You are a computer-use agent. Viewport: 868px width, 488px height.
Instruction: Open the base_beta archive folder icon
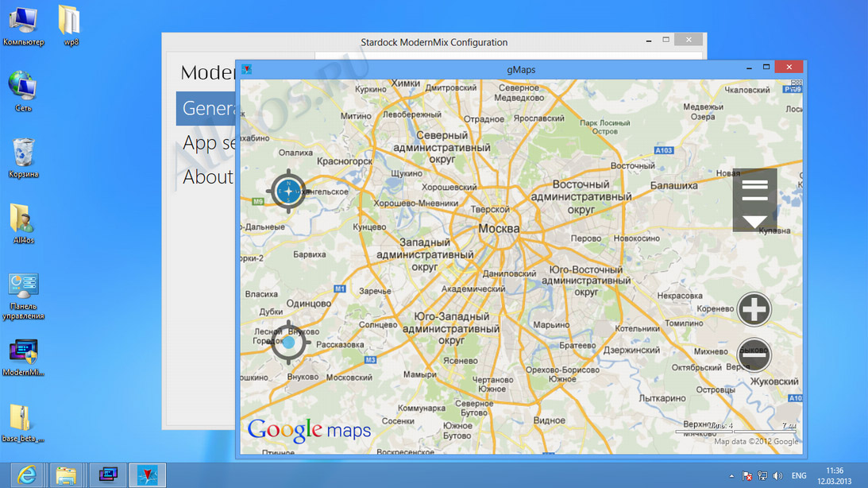coord(23,423)
